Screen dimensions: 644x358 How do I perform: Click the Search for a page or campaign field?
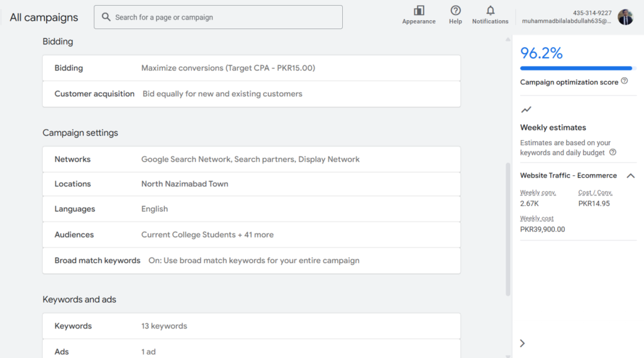pos(218,17)
